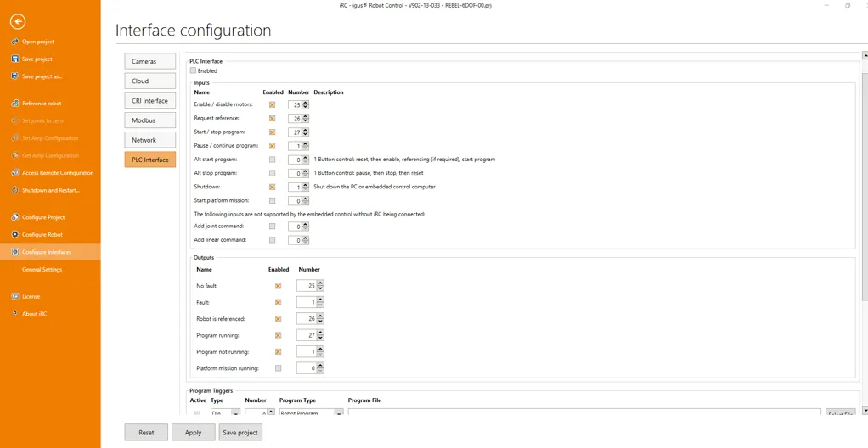Click Shutdown input number stepper
The image size is (868, 448).
[x=306, y=187]
